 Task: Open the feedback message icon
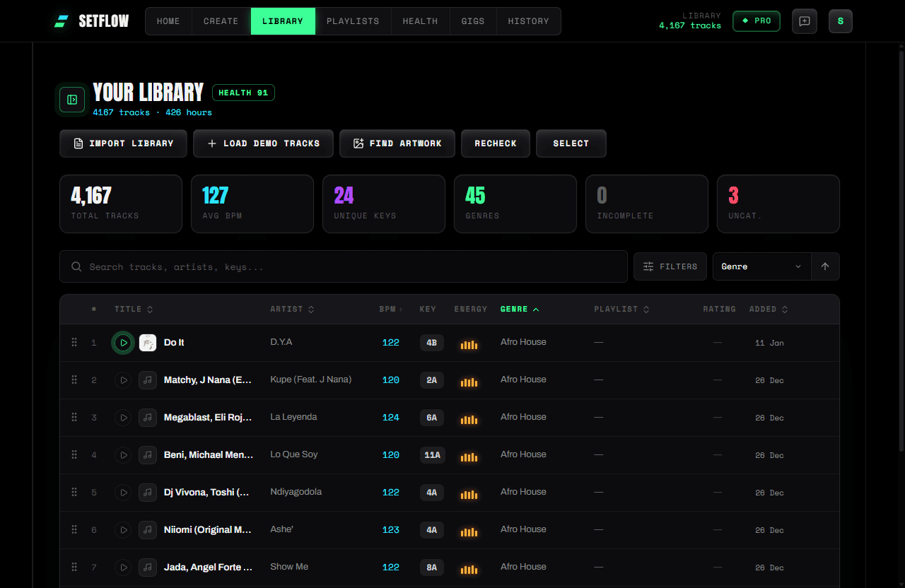[805, 21]
